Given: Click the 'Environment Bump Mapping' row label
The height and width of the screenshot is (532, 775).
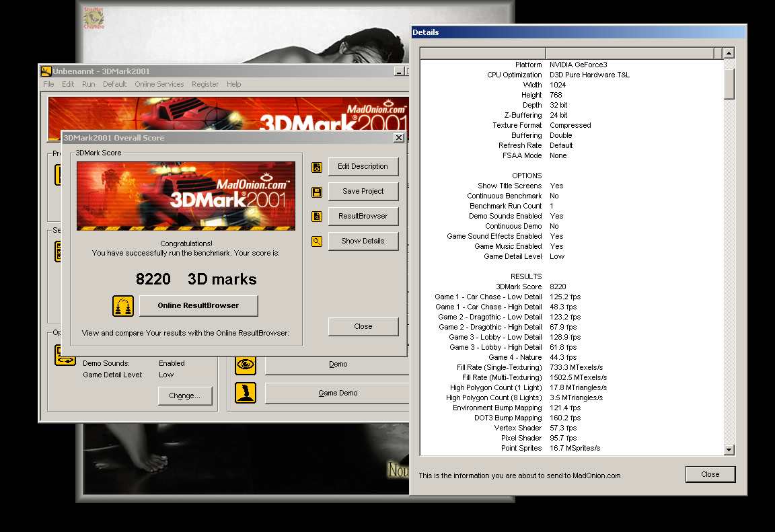Looking at the screenshot, I should coord(497,408).
